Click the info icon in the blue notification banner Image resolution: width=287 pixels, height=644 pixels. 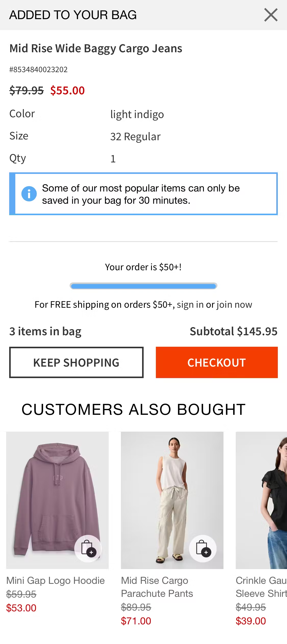tap(29, 194)
